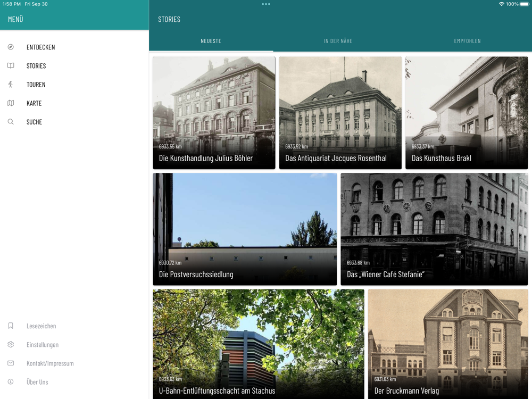The height and width of the screenshot is (399, 532).
Task: Open the Das Kunsthaus Brakl story card
Action: point(467,113)
